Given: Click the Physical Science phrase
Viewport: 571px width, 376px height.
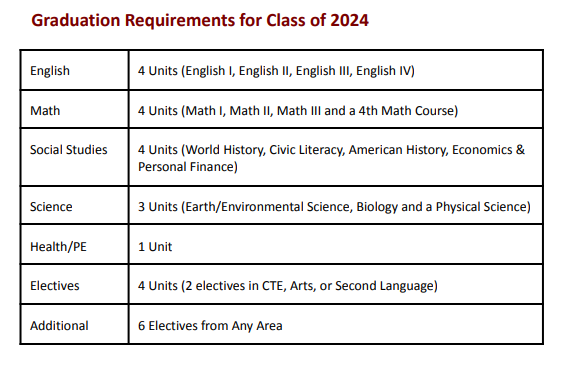Looking at the screenshot, I should pyautogui.click(x=481, y=207).
